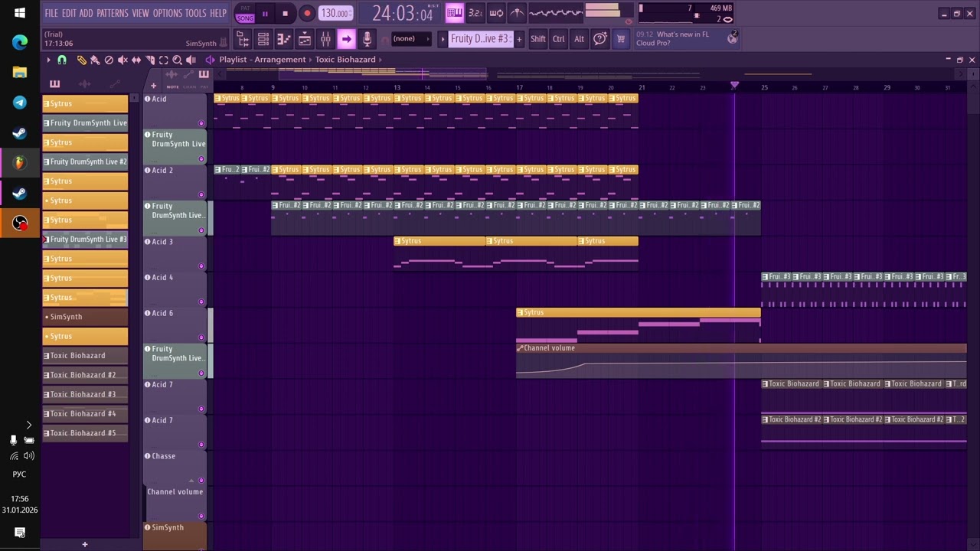Select the SimSynth pattern in picker

pos(85,317)
